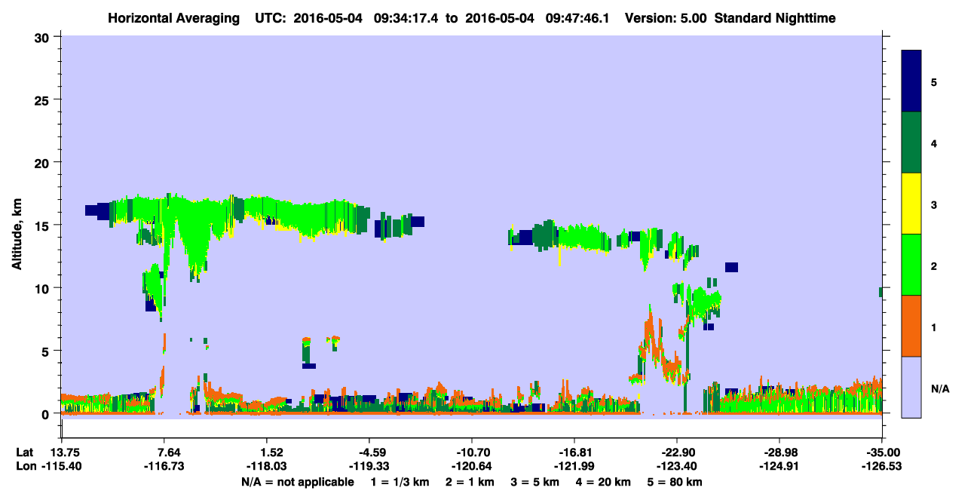Click the orange level 1 color swatch
Screen dimensions: 980x503
click(x=911, y=326)
